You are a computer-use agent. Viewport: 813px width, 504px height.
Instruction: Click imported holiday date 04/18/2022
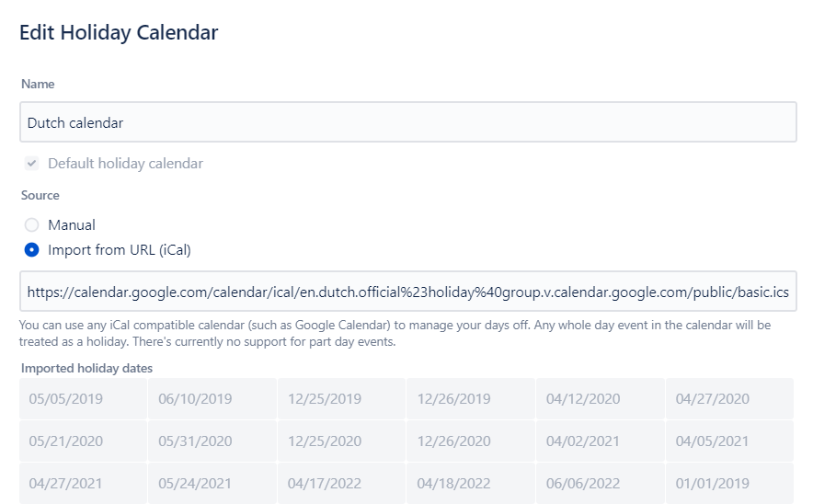(x=453, y=483)
